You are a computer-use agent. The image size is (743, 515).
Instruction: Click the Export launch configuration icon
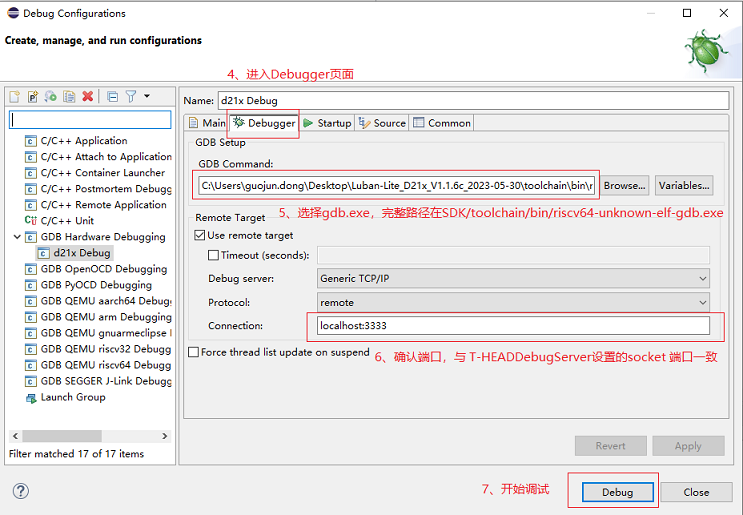point(51,96)
